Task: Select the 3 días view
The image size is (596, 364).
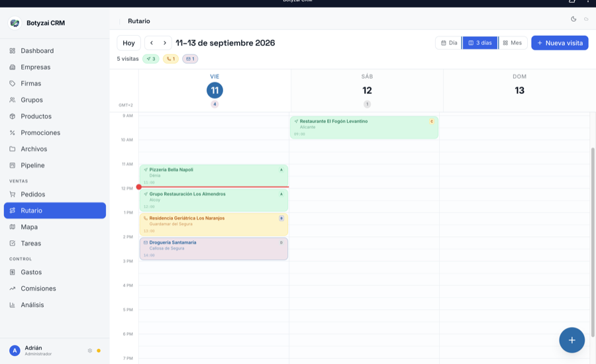Action: point(480,43)
